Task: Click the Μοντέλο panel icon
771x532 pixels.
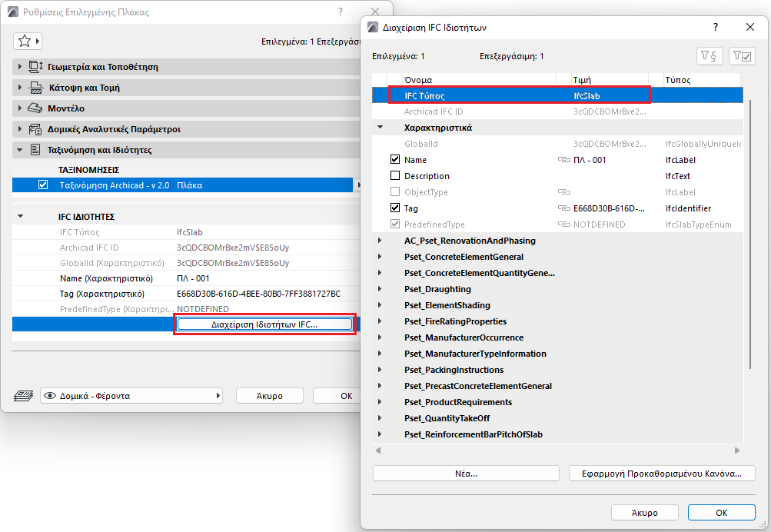Action: (x=35, y=108)
